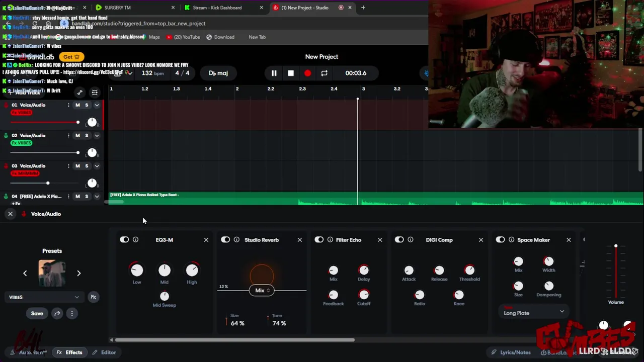Screen dimensions: 644x362
Task: Toggle Space Maker power switch
Action: coord(500,240)
